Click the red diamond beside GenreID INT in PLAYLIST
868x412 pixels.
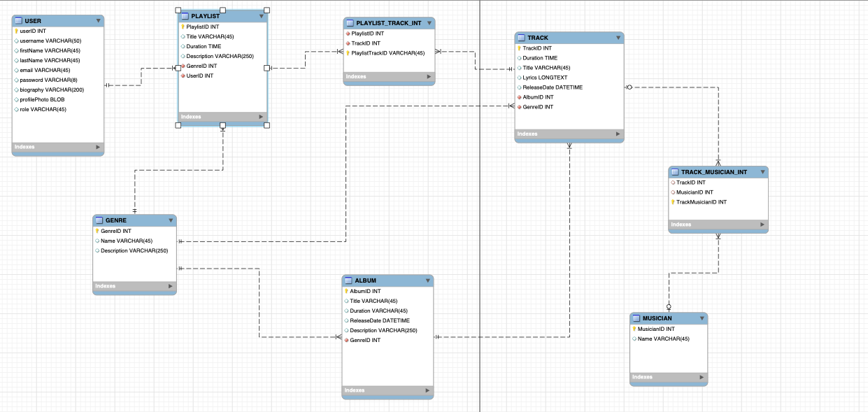pos(183,66)
